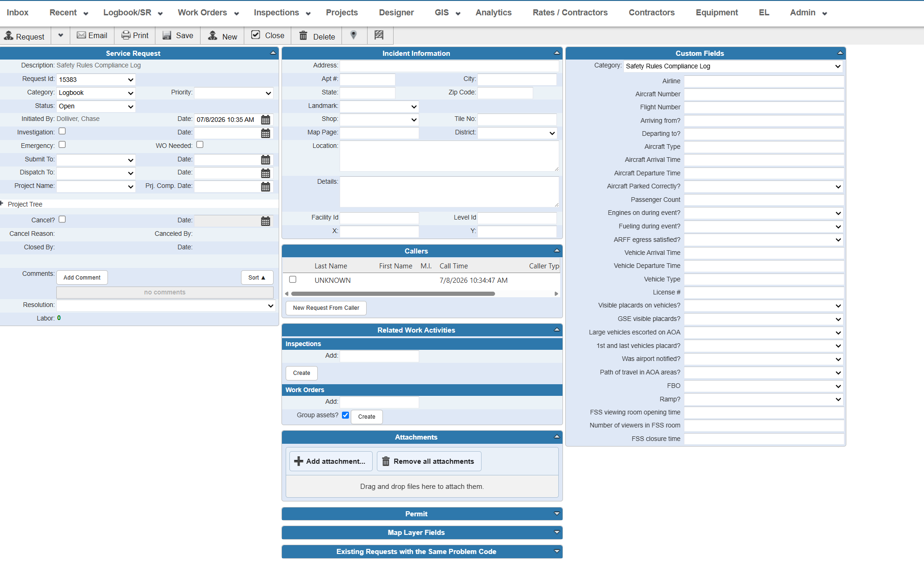The height and width of the screenshot is (574, 924).
Task: Click New Request From Caller button
Action: tap(326, 308)
